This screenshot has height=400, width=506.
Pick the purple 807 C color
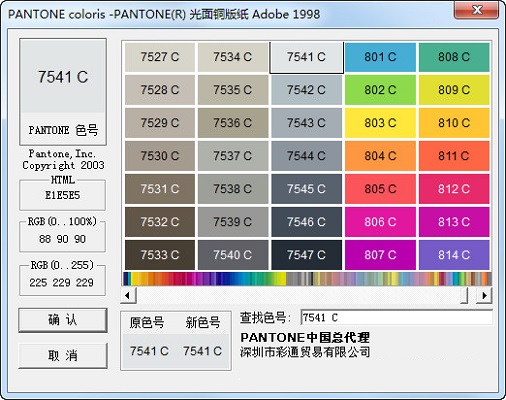click(380, 255)
